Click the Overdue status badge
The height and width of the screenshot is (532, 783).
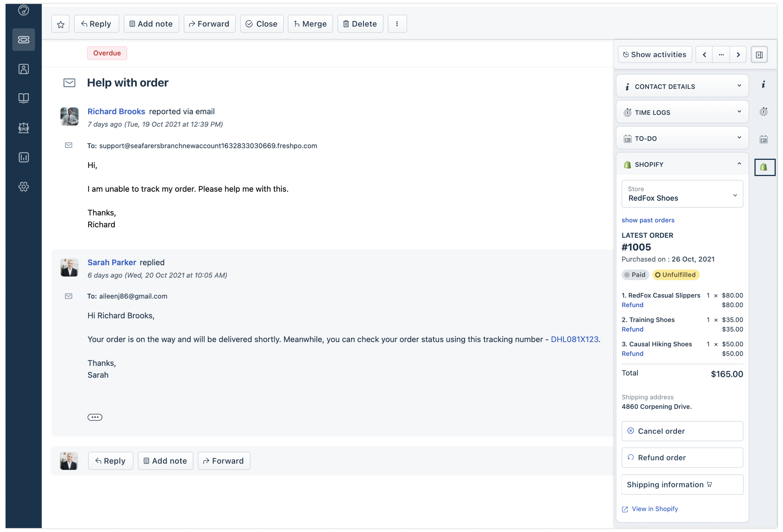coord(107,53)
